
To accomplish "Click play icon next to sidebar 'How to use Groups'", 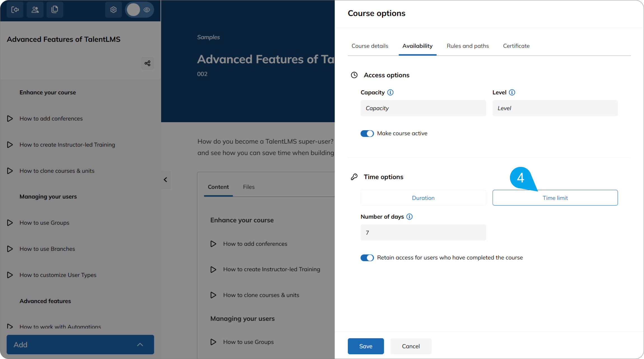I will tap(10, 223).
